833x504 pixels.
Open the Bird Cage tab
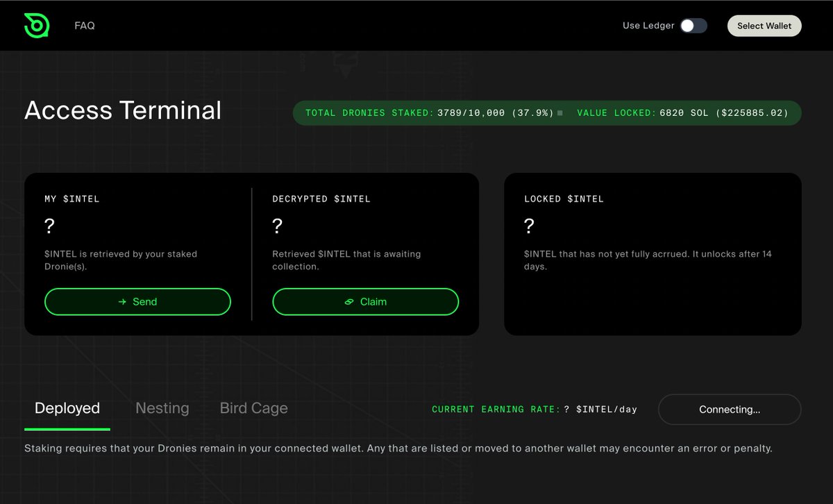click(253, 408)
